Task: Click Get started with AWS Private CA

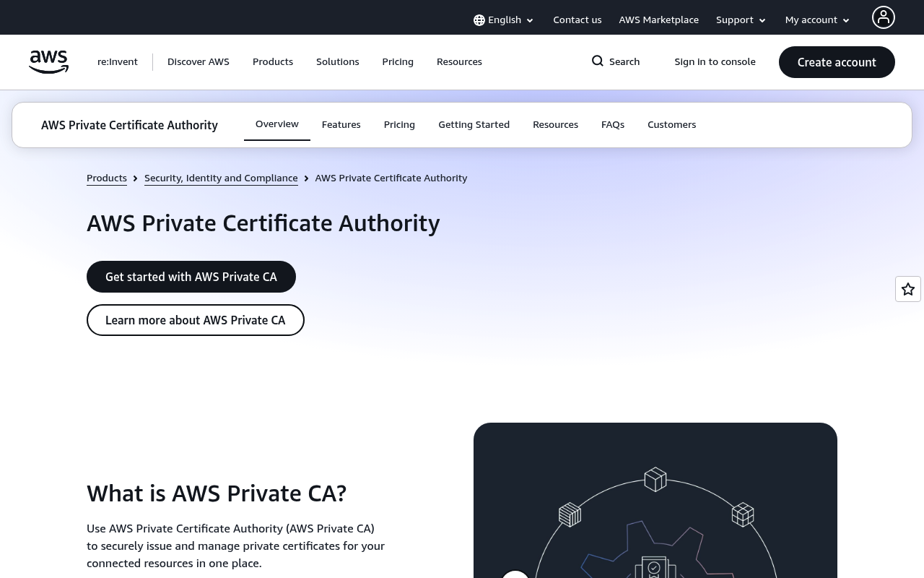Action: point(191,277)
